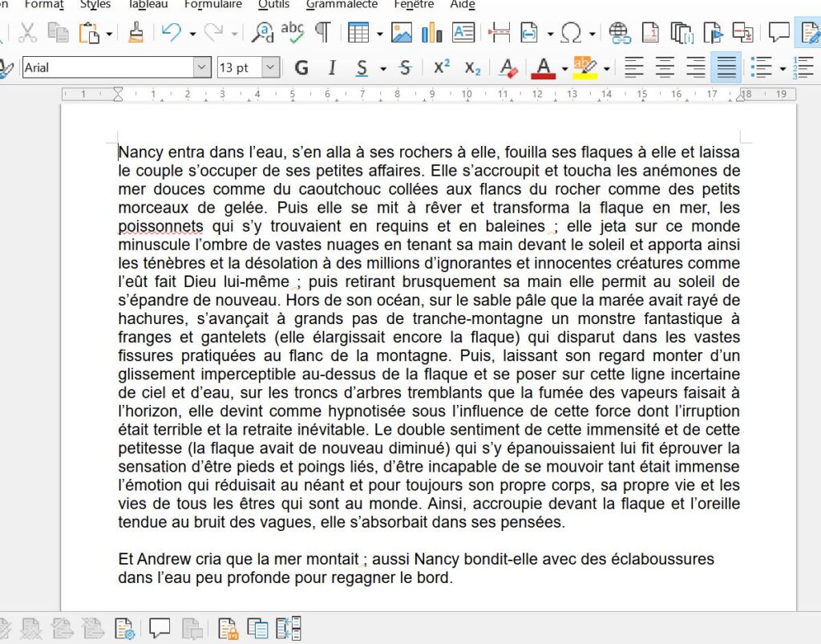This screenshot has width=821, height=644.
Task: Open the Format menu
Action: [x=44, y=5]
